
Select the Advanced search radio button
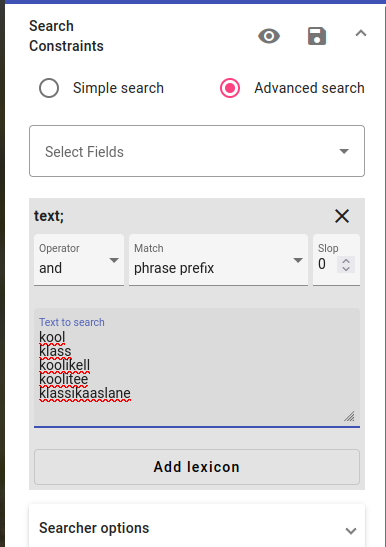click(230, 88)
